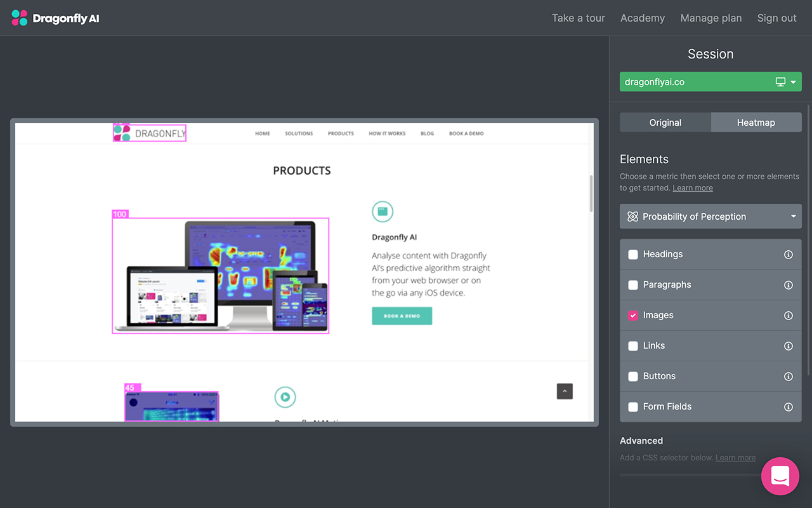The image size is (812, 508).
Task: Click the Session heading text
Action: [x=710, y=54]
